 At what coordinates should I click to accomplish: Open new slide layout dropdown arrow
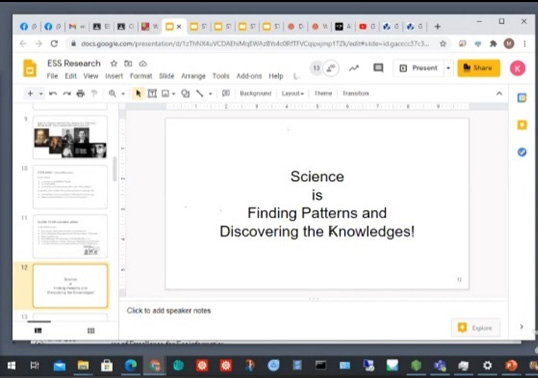pos(41,94)
